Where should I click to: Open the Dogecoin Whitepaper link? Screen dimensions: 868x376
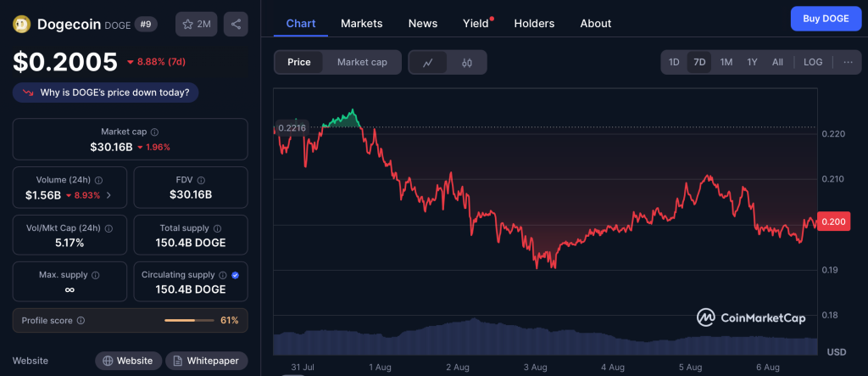click(x=207, y=361)
